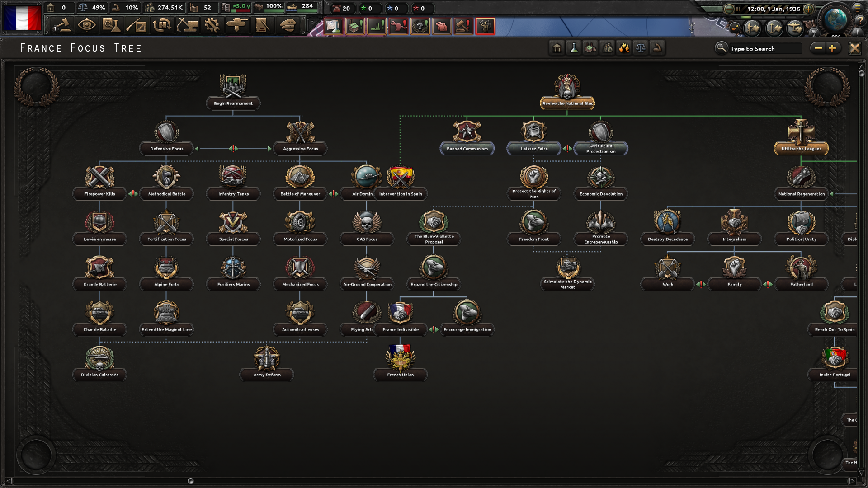Open the Intelligence agency eye icon
868x488 pixels.
click(86, 25)
